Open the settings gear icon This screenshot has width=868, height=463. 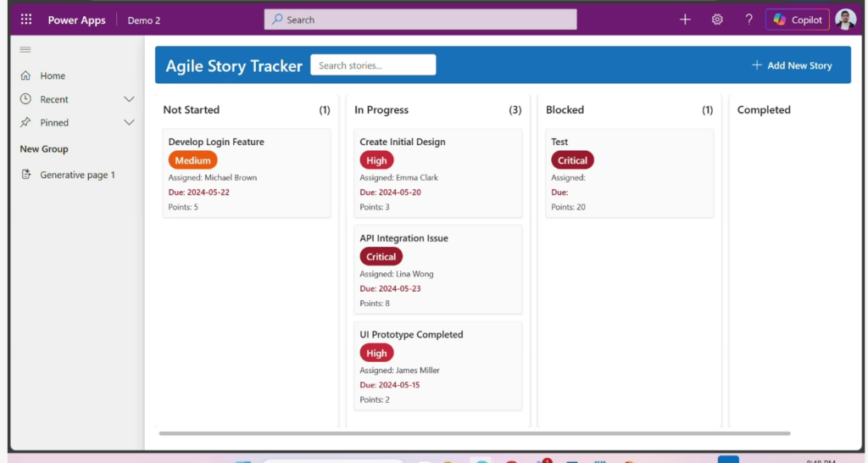pyautogui.click(x=717, y=20)
